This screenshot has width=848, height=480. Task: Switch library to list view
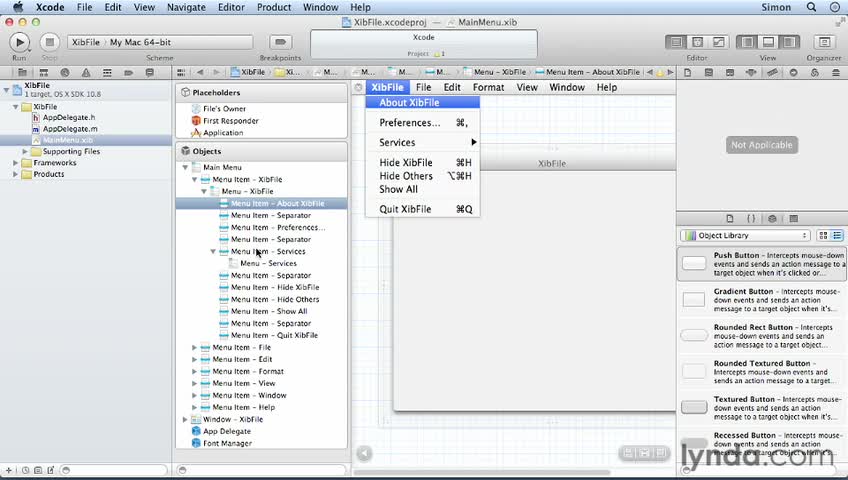click(x=837, y=235)
